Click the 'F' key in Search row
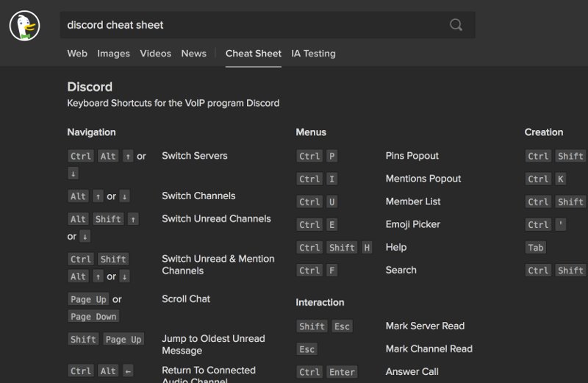The height and width of the screenshot is (383, 588). click(332, 271)
